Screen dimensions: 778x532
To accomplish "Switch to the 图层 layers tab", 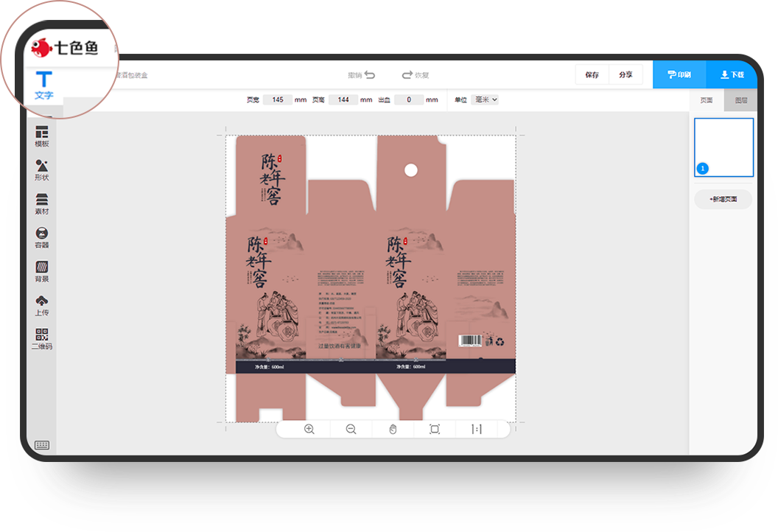I will click(740, 100).
